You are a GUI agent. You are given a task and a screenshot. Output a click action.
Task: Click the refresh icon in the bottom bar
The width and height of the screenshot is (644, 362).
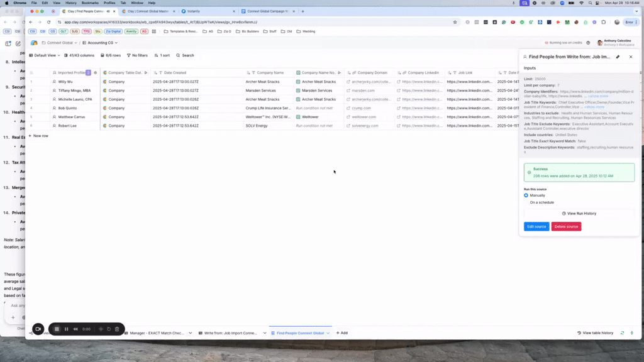[622, 333]
